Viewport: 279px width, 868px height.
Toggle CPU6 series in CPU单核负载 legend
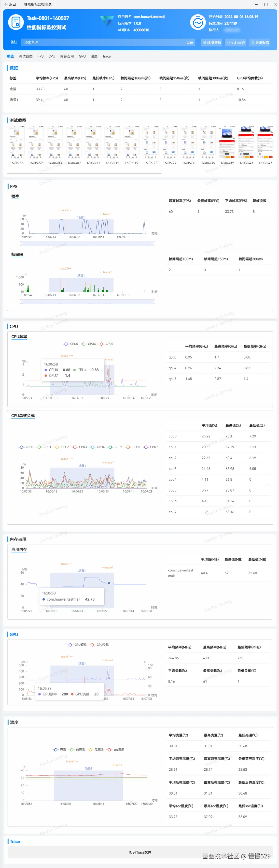point(133,447)
